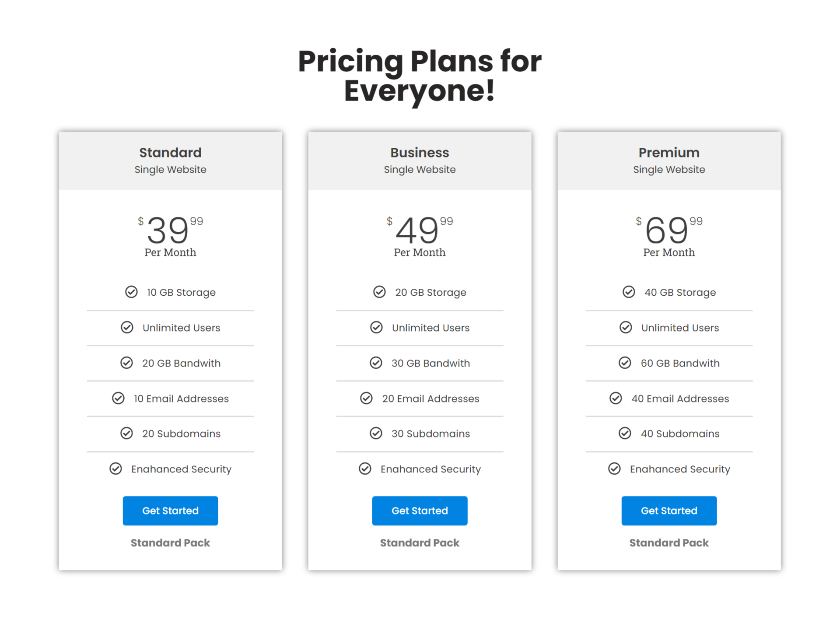Image resolution: width=840 pixels, height=633 pixels.
Task: Click the check icon beside 10 GB Storage
Action: (131, 292)
